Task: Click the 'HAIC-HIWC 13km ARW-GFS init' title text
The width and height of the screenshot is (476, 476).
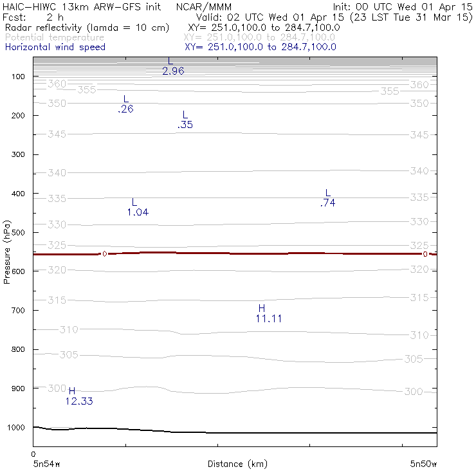Action: (x=81, y=6)
